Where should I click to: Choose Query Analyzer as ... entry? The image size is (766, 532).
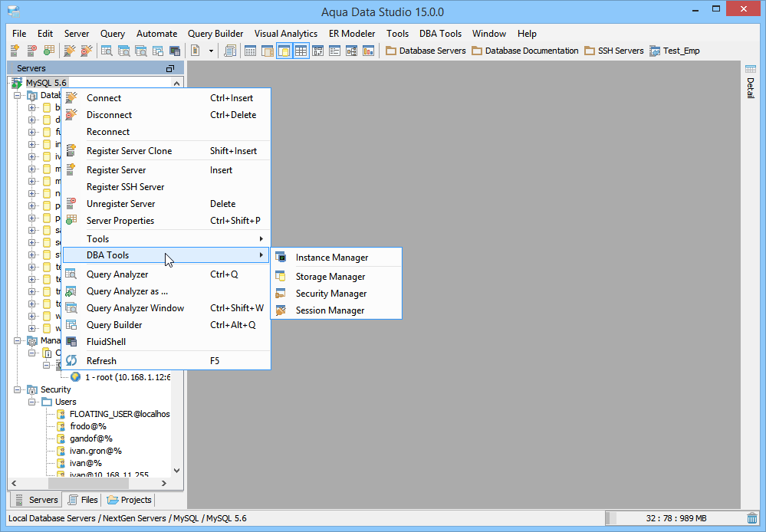[x=166, y=291]
